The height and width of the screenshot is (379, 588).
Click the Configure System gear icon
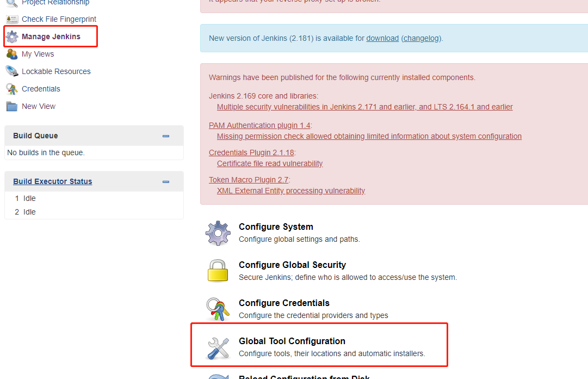(218, 233)
